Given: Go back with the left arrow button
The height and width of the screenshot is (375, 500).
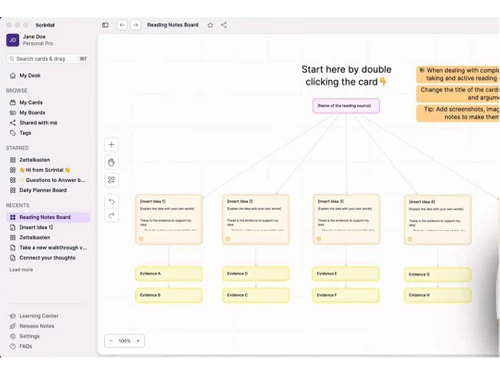Looking at the screenshot, I should [x=122, y=25].
